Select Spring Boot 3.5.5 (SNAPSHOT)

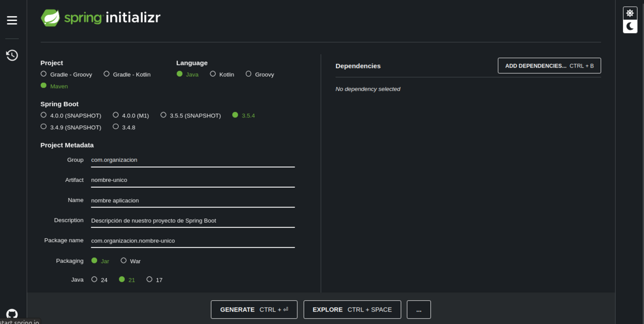[191, 115]
